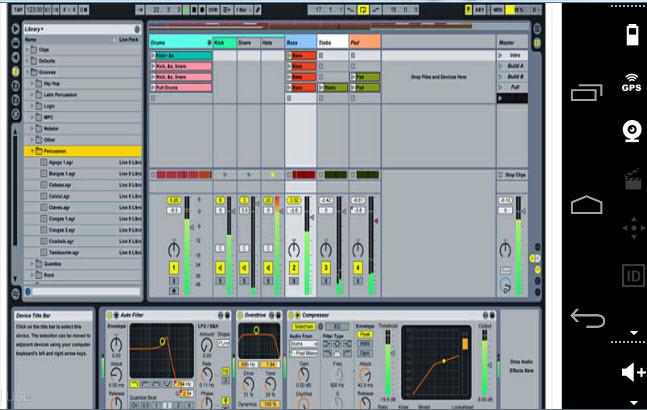Collapse the highlighted Percussion folder

click(32, 151)
